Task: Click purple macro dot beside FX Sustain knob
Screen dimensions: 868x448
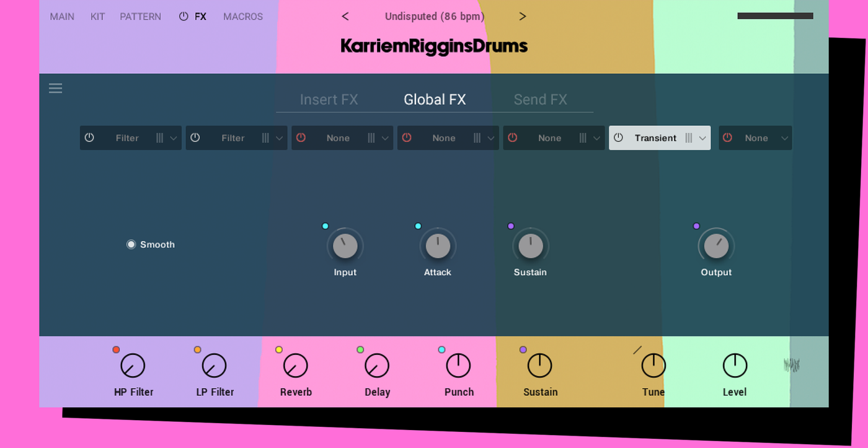Action: tap(511, 226)
